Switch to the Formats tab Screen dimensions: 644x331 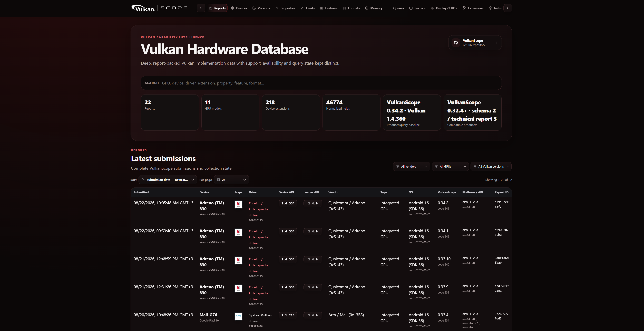pyautogui.click(x=351, y=8)
